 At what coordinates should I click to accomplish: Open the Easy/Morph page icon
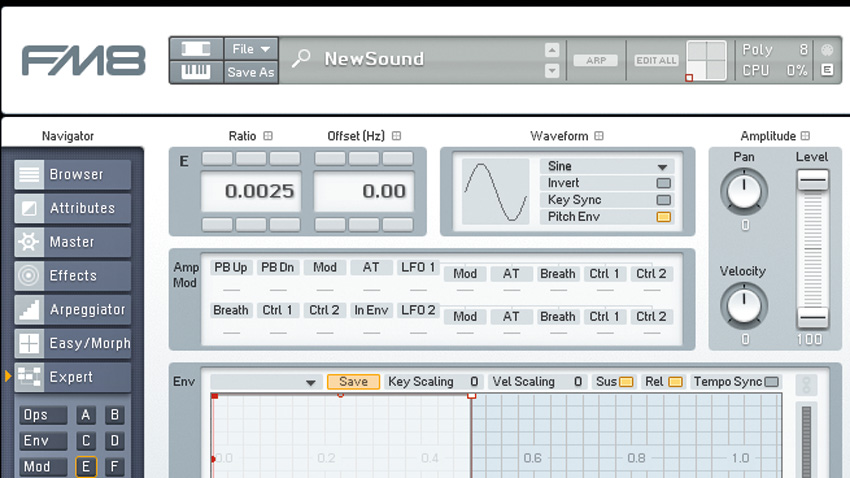29,343
